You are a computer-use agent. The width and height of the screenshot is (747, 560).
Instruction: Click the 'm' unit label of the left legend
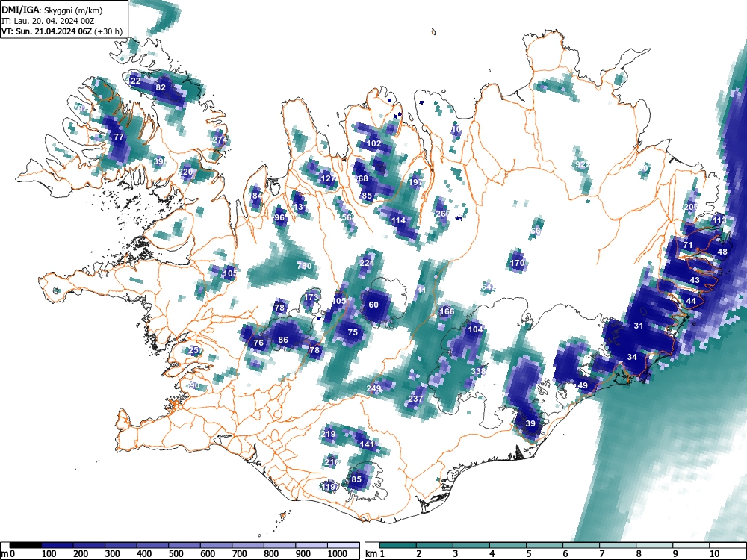[x=5, y=554]
